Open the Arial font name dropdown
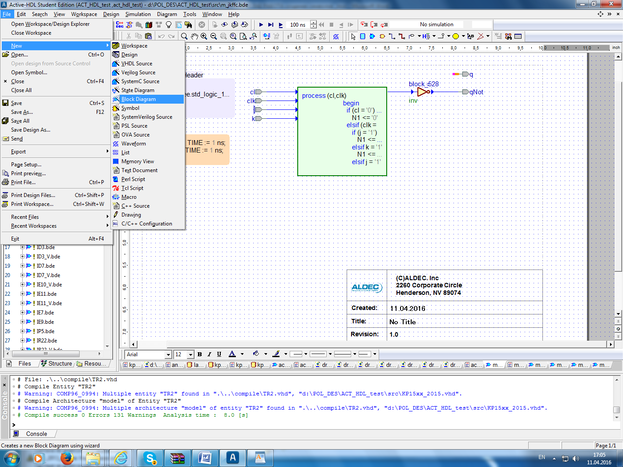The width and height of the screenshot is (623, 467). (x=168, y=354)
